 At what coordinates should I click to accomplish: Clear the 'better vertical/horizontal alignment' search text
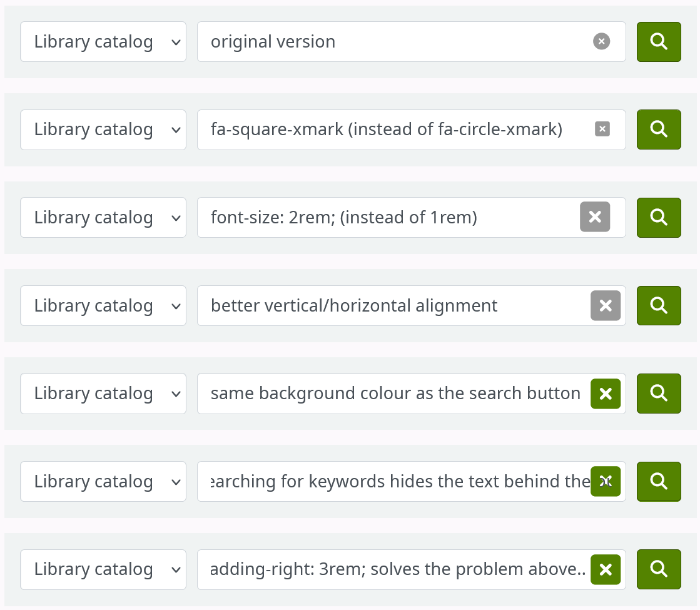coord(606,305)
